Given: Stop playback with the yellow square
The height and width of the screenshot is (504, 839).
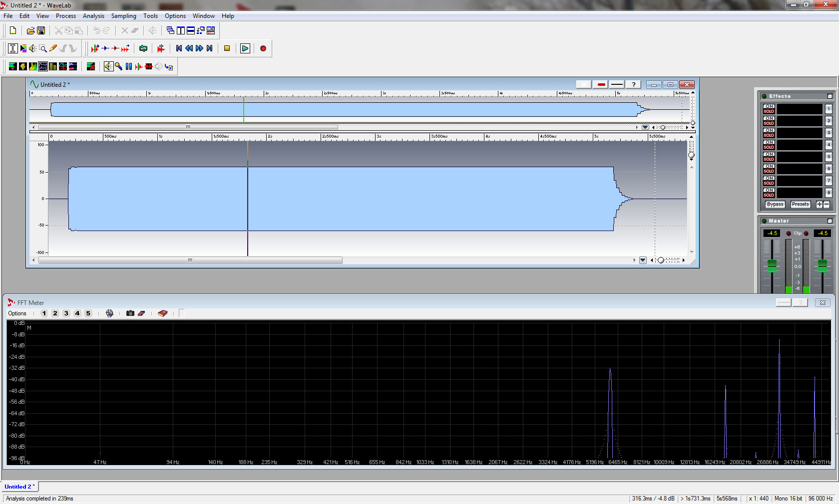Looking at the screenshot, I should 227,48.
